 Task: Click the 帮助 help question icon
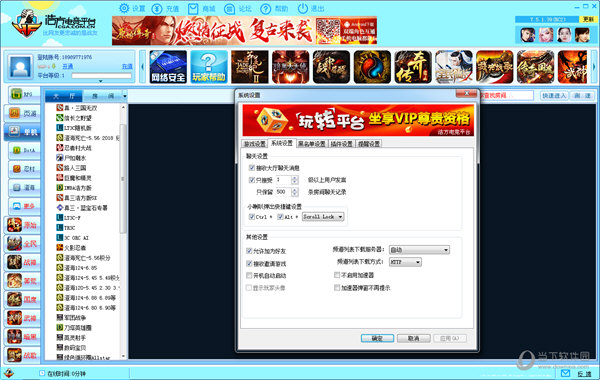point(265,8)
